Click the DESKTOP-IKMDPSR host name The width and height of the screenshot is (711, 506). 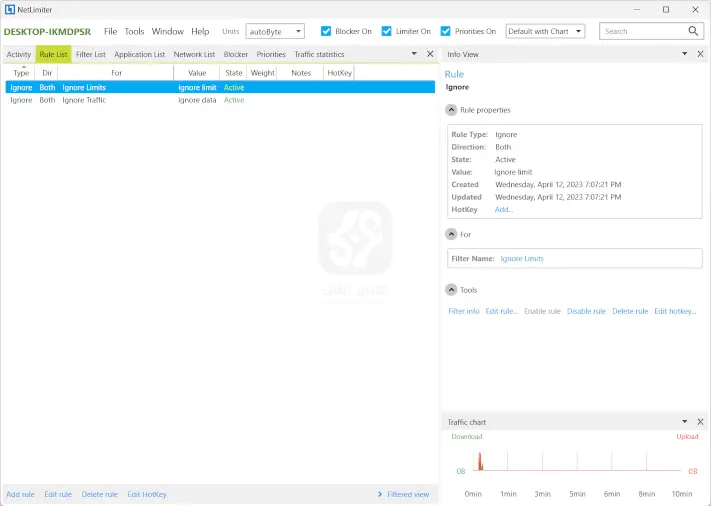[x=47, y=32]
